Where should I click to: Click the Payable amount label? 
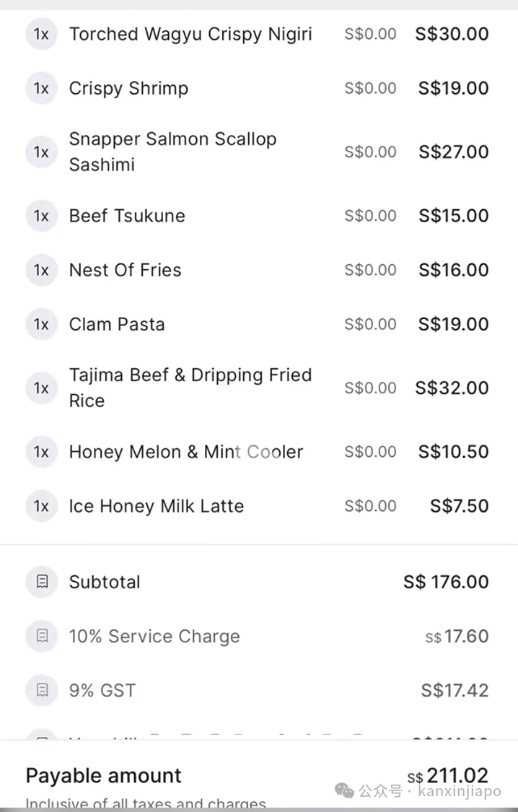pos(103,776)
